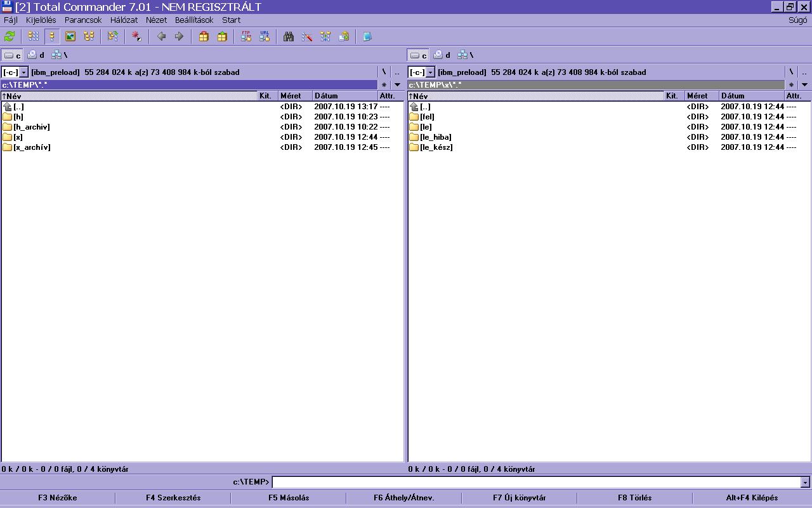Toggle brief view mode in toolbar
The image size is (812, 508).
coord(34,37)
